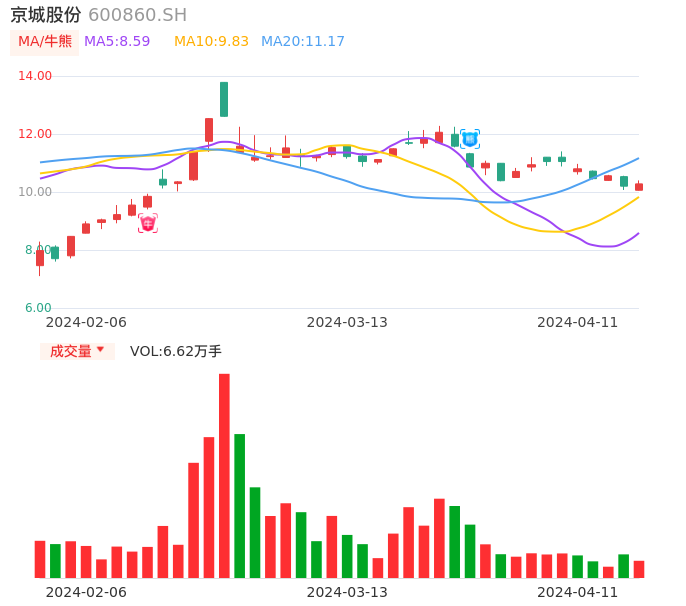
Task: Click the tallest green candlestick near 14.00
Action: (x=224, y=99)
